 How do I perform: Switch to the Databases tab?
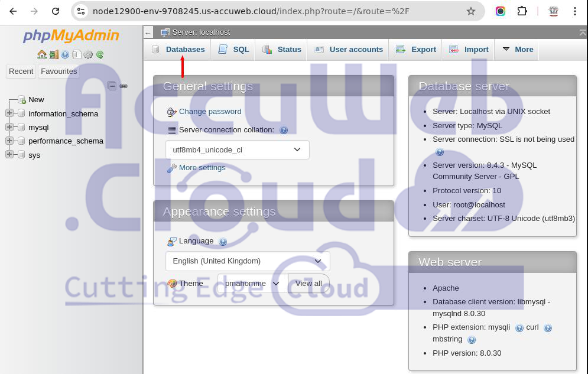(x=184, y=50)
